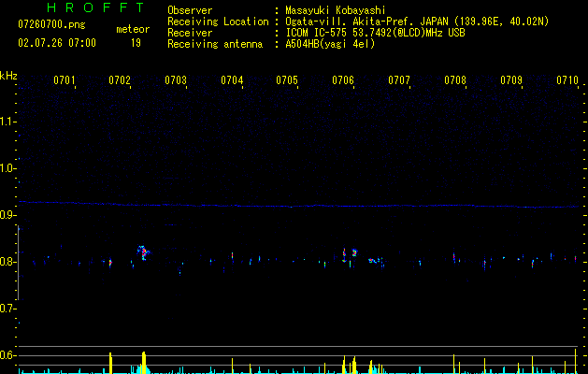Click the 0708 time marker

[x=455, y=80]
